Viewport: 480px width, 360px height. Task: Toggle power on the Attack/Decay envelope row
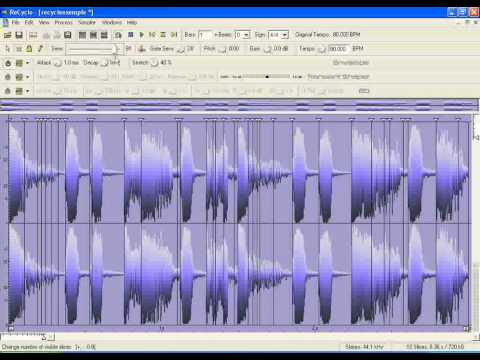click(x=8, y=63)
